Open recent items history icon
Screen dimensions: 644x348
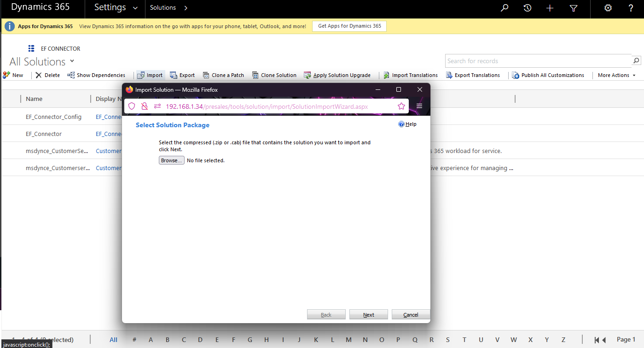click(x=528, y=8)
